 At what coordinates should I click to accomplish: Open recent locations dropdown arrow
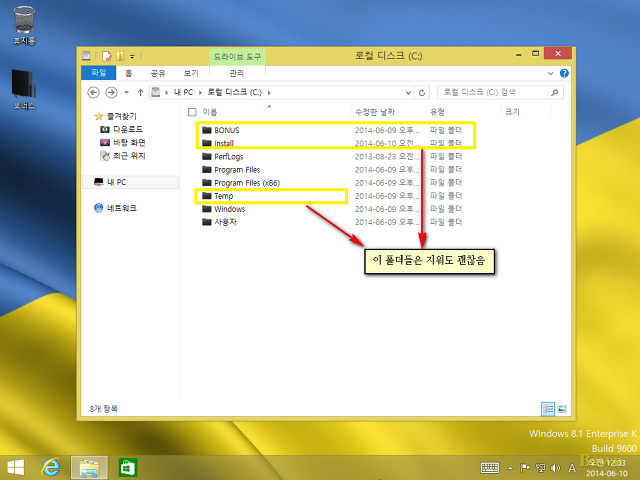(127, 93)
